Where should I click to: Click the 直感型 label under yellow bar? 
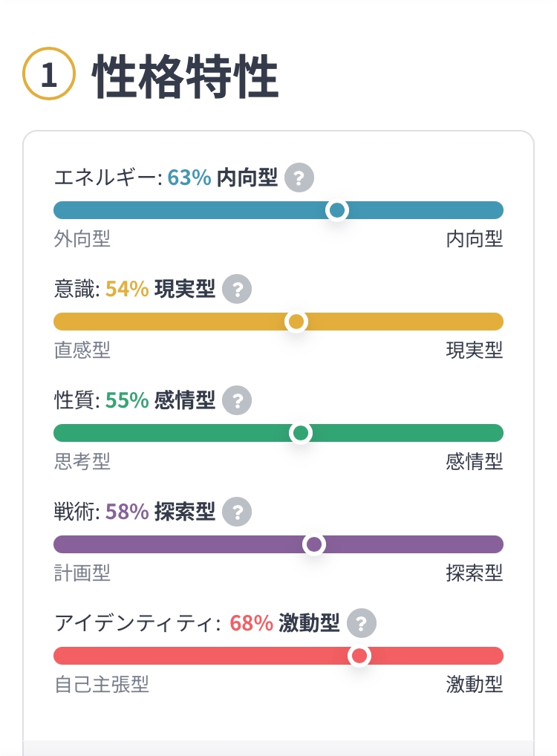(82, 351)
